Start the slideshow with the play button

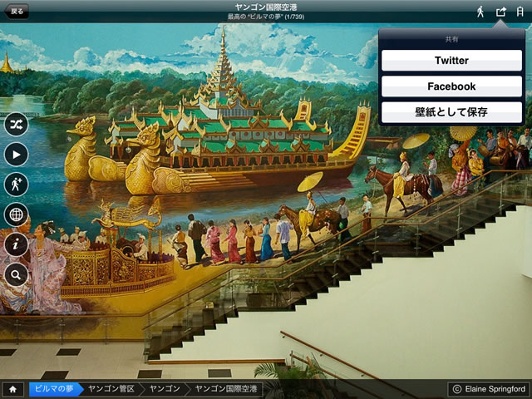click(17, 155)
